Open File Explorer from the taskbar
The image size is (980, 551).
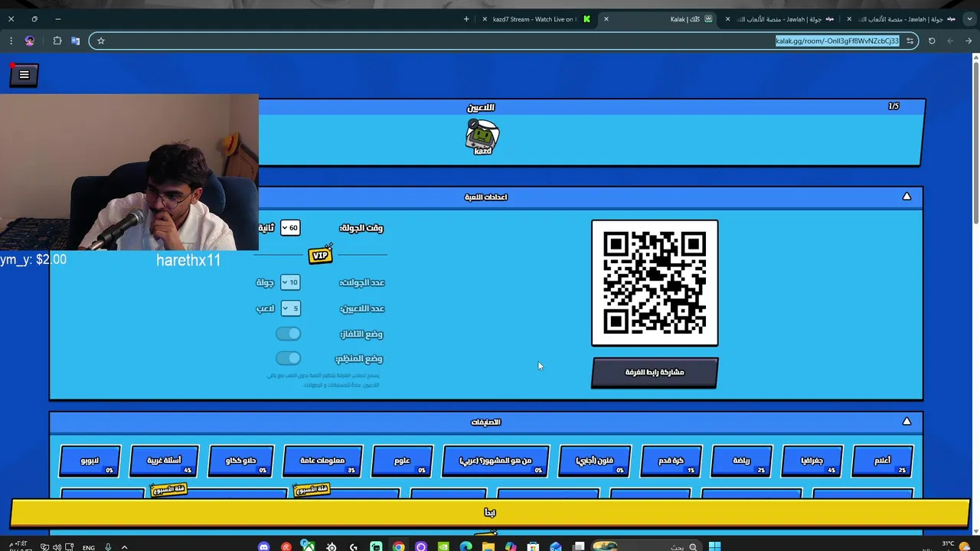[x=488, y=546]
